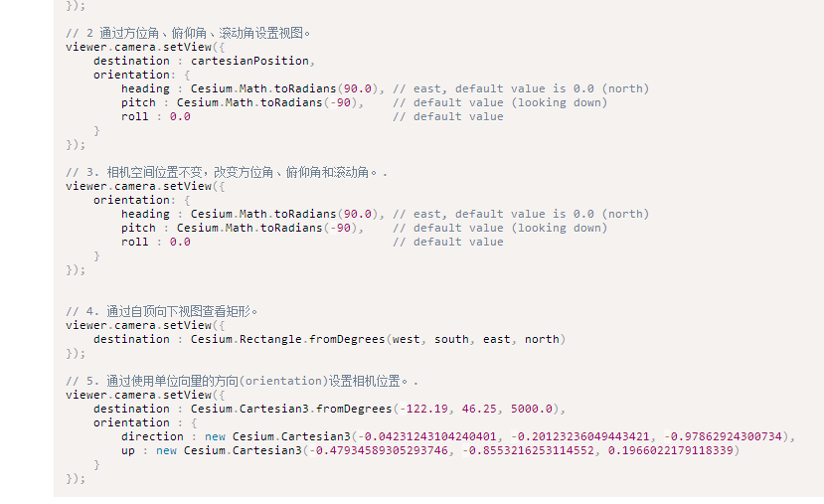This screenshot has height=504, width=824.
Task: Click the north parameter in fromDegrees
Action: pos(542,340)
